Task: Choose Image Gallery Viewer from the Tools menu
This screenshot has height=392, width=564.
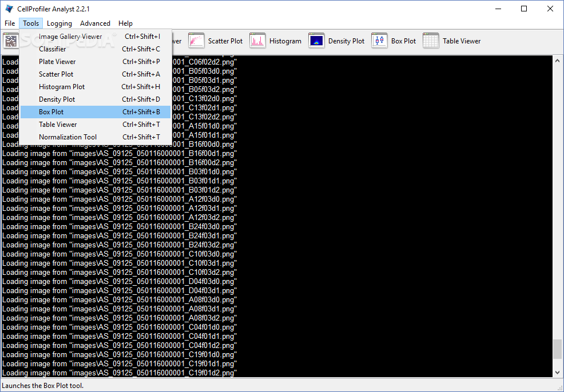Action: click(x=96, y=37)
